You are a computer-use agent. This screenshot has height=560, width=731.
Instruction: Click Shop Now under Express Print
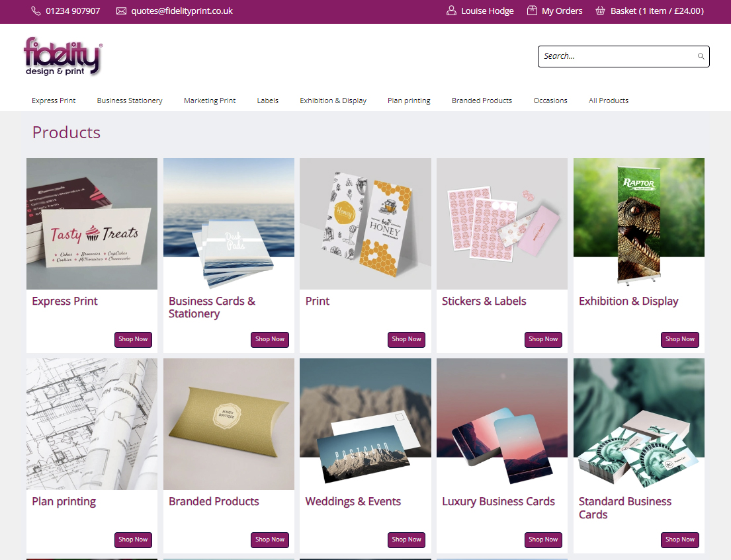(x=133, y=339)
